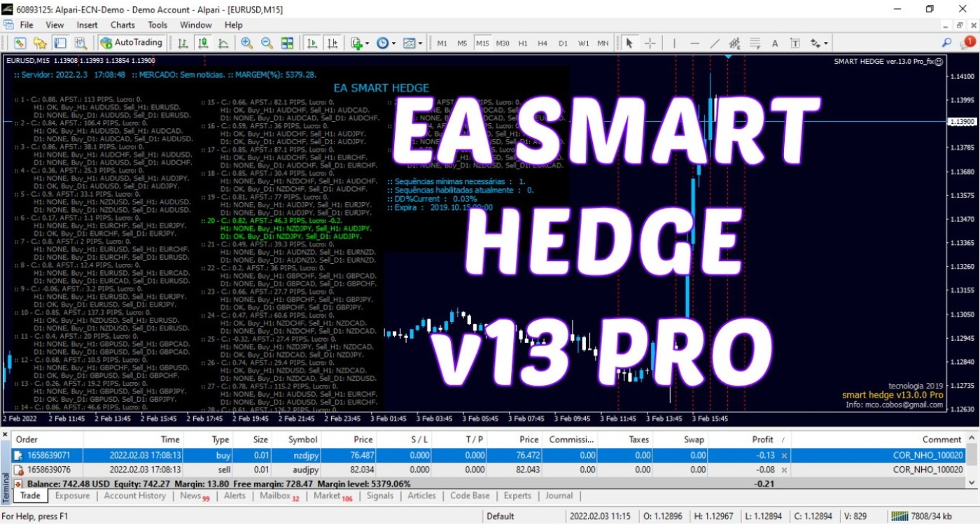Open the Charts menu
Image resolution: width=980 pixels, height=525 pixels.
122,24
